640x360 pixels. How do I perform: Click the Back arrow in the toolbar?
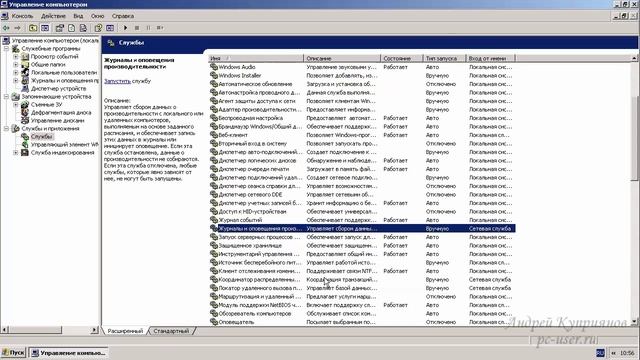pyautogui.click(x=6, y=28)
